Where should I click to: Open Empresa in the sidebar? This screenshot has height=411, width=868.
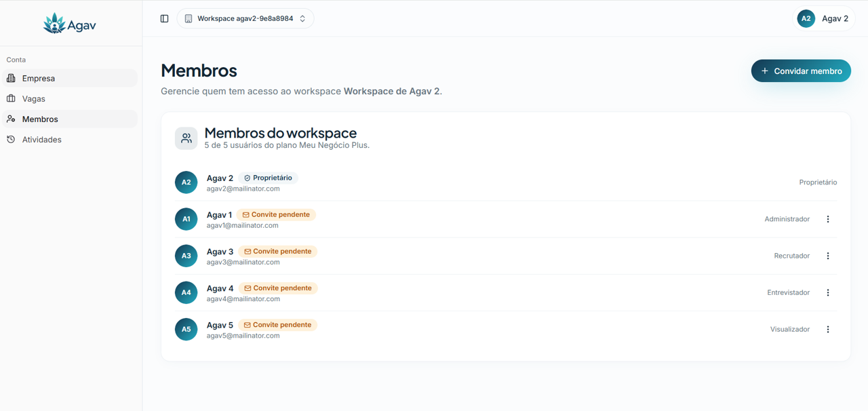69,78
